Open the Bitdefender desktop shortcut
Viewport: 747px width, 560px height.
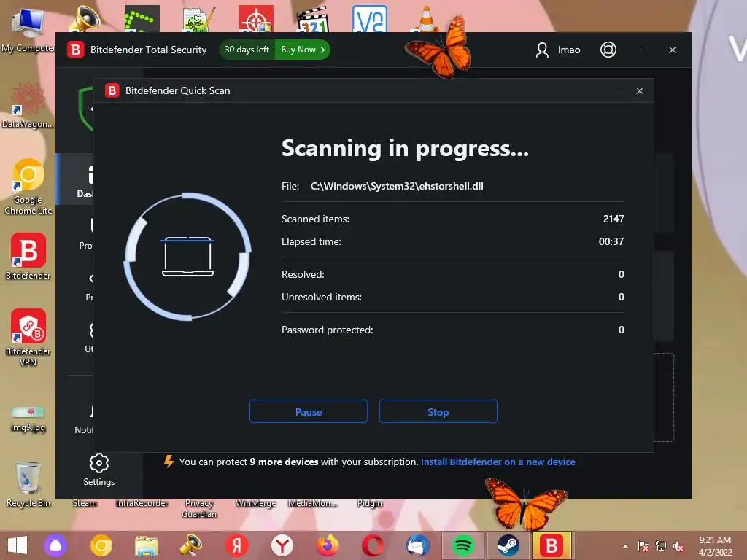click(x=28, y=256)
